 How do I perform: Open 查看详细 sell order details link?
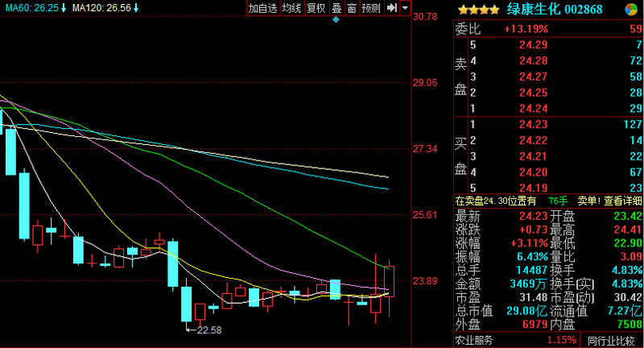(x=622, y=201)
